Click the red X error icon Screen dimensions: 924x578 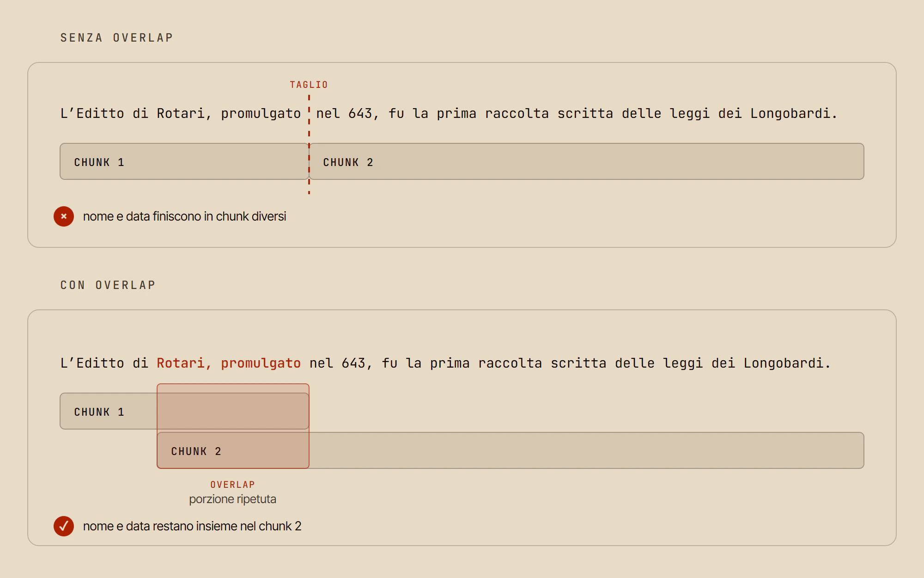coord(64,216)
